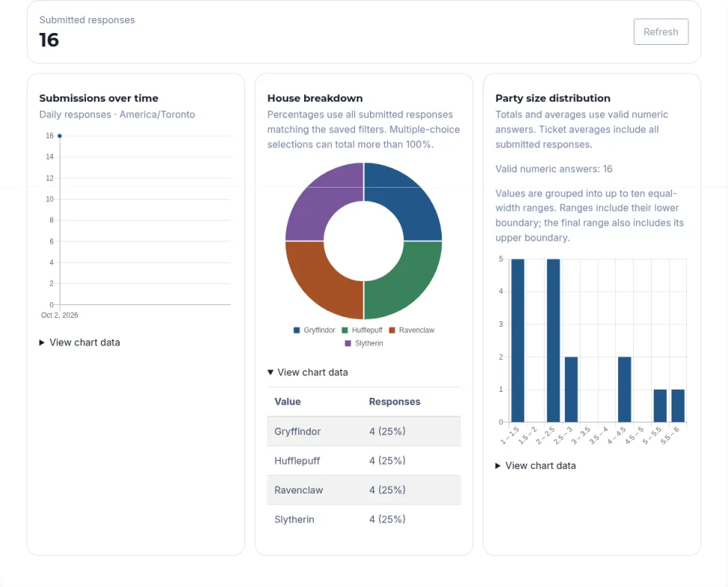Click the 'Oct 2, 2026' axis label
Image resolution: width=728 pixels, height=587 pixels.
(x=60, y=315)
